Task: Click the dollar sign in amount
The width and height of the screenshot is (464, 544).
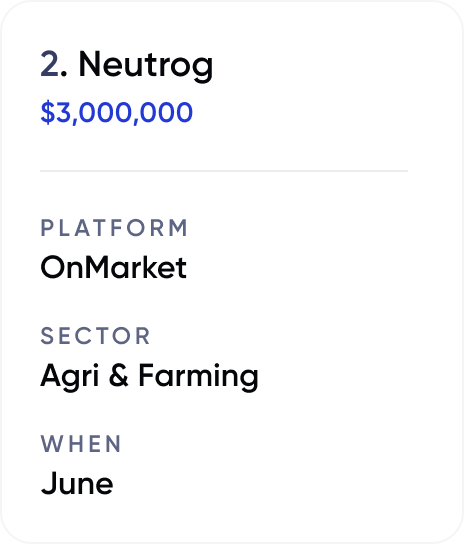Action: coord(48,112)
